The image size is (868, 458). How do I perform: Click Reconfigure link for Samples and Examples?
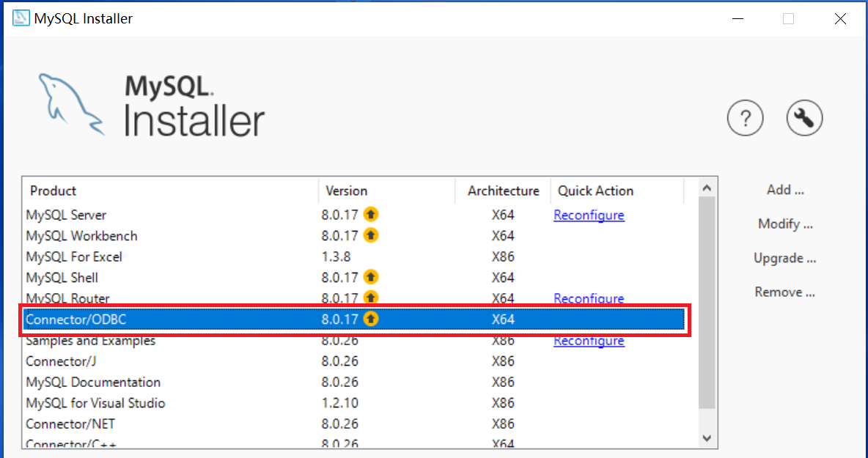pos(589,341)
